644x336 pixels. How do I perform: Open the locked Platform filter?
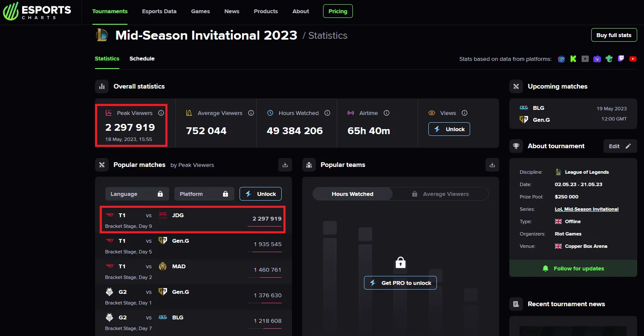[x=204, y=194]
